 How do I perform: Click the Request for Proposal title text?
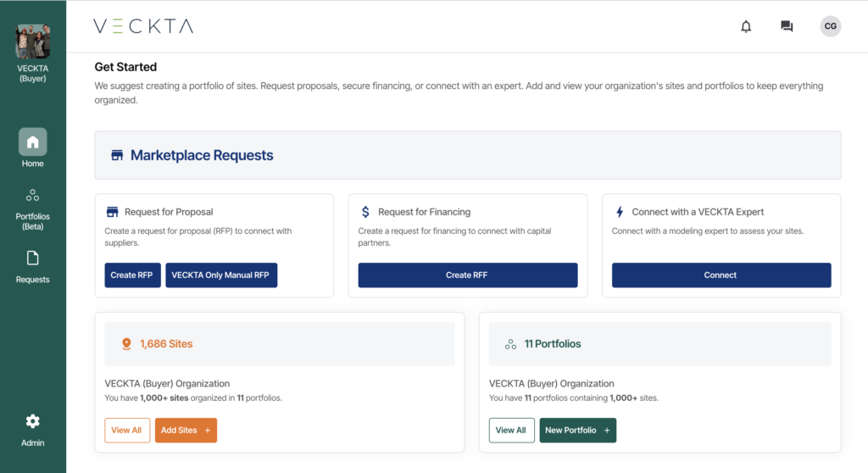pos(169,212)
